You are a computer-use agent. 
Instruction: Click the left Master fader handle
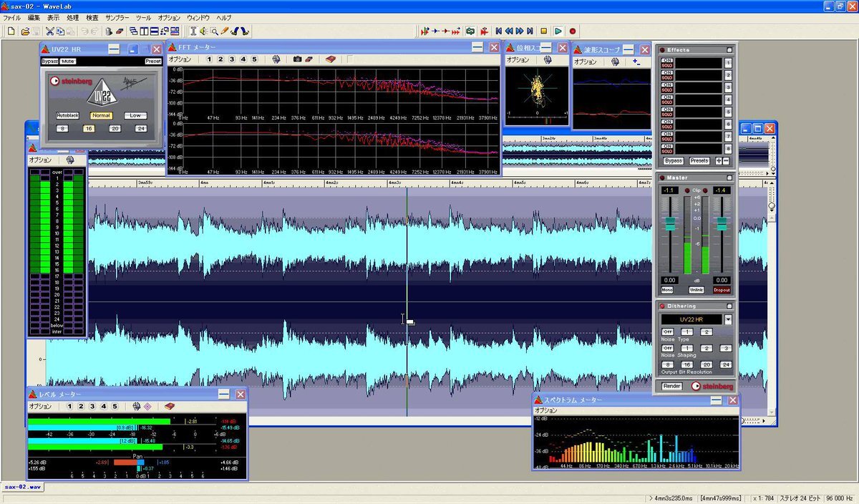pyautogui.click(x=670, y=224)
